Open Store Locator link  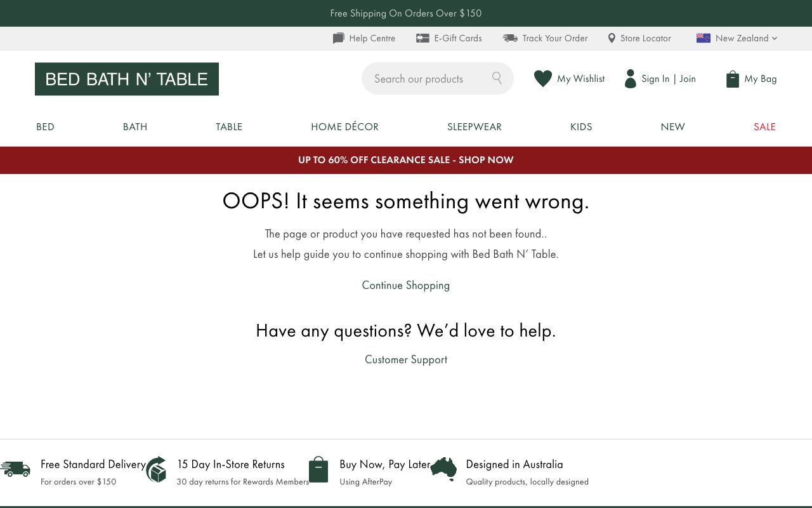click(x=645, y=38)
